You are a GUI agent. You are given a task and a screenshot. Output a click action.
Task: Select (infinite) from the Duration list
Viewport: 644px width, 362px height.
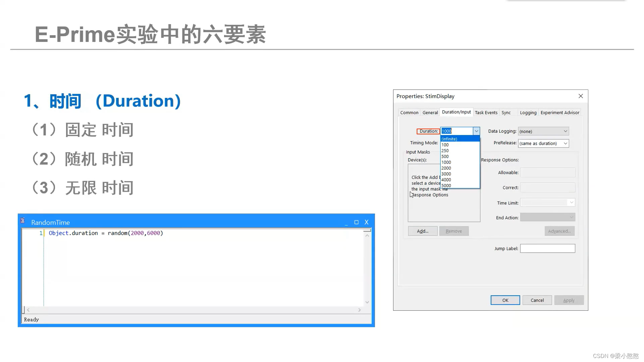coord(460,139)
